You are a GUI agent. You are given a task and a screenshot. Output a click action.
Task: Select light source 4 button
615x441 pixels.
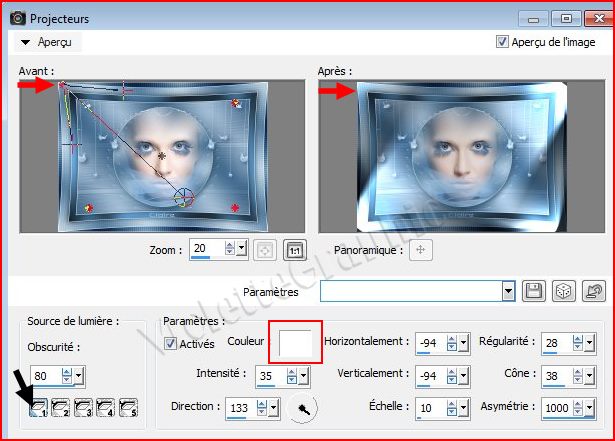click(x=105, y=407)
